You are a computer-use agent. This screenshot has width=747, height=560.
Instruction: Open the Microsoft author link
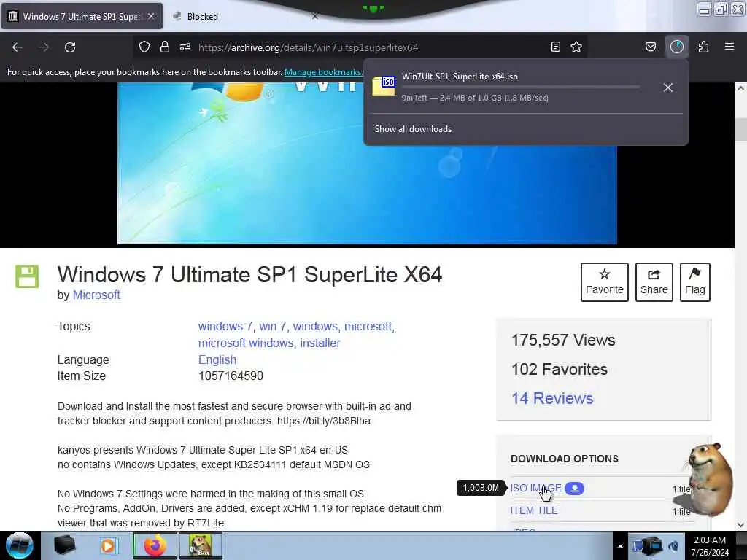pyautogui.click(x=96, y=295)
